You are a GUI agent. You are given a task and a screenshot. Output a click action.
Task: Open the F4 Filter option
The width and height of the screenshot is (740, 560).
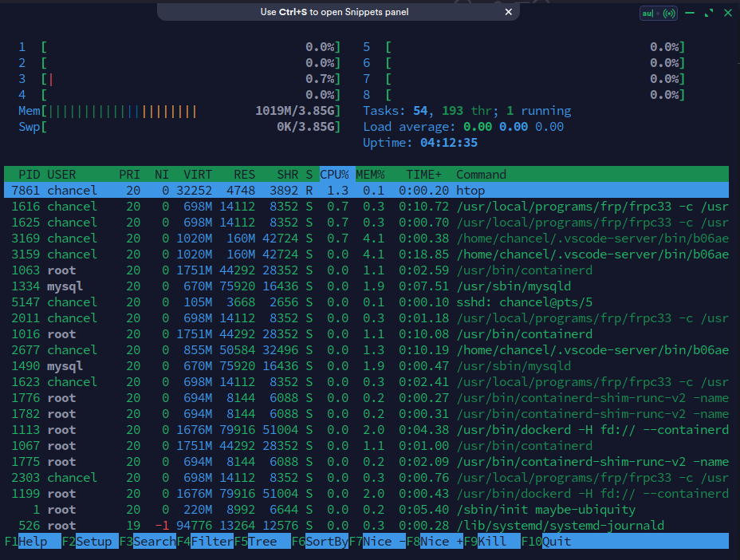pyautogui.click(x=211, y=542)
